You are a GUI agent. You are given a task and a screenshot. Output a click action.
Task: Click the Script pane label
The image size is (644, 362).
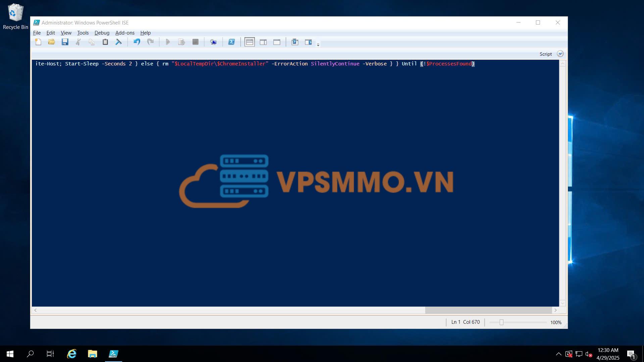546,54
